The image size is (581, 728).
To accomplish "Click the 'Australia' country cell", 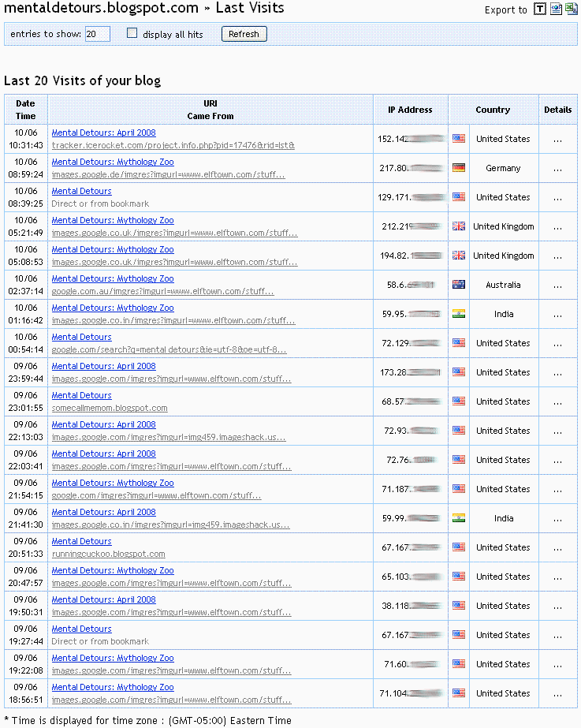I will 503,285.
